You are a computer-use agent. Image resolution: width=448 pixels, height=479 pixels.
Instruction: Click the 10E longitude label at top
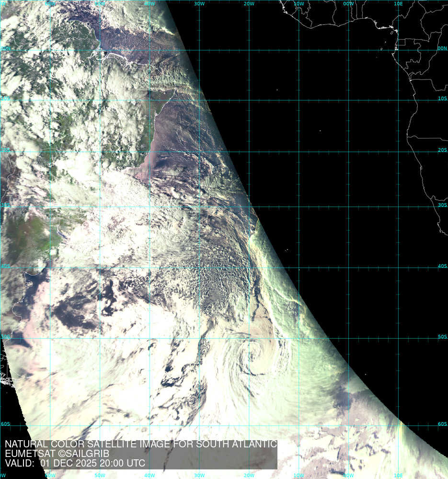click(398, 4)
